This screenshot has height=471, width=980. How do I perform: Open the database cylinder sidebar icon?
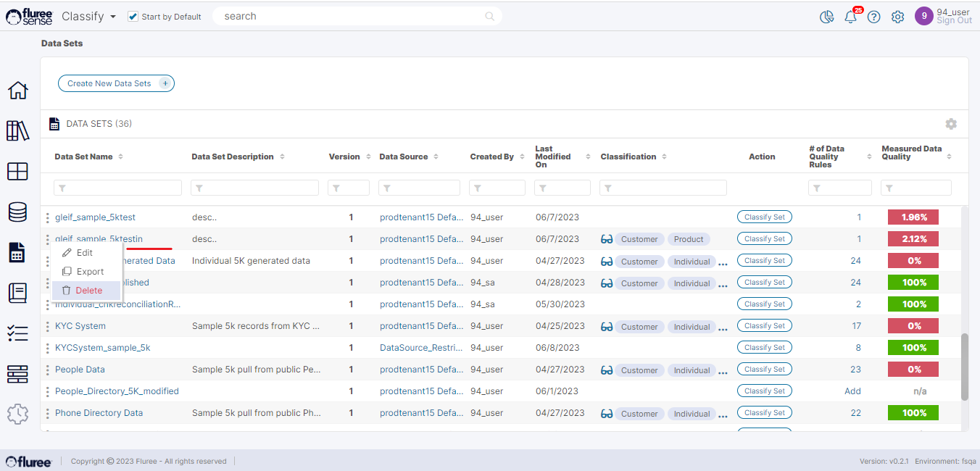pos(17,212)
